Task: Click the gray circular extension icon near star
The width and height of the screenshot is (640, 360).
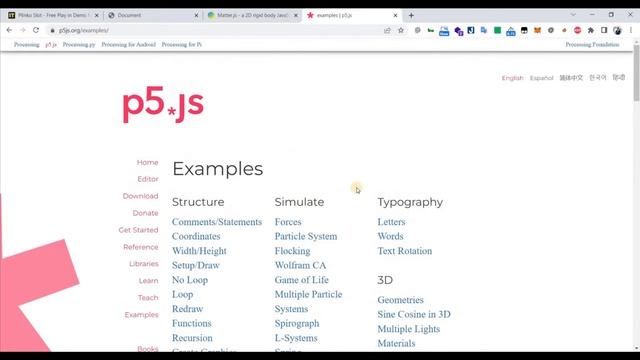Action: tap(417, 30)
